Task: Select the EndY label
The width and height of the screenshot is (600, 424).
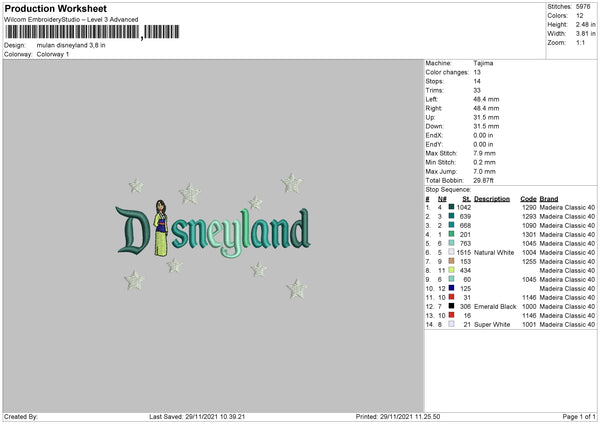Action: [434, 144]
